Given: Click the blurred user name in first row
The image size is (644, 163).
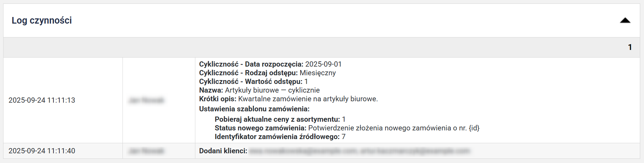Looking at the screenshot, I should (146, 100).
